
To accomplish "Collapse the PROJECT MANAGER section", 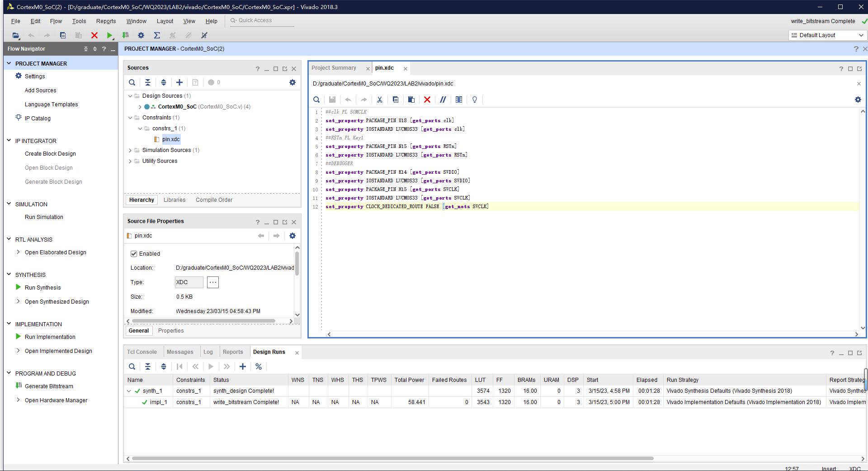I will pyautogui.click(x=9, y=63).
